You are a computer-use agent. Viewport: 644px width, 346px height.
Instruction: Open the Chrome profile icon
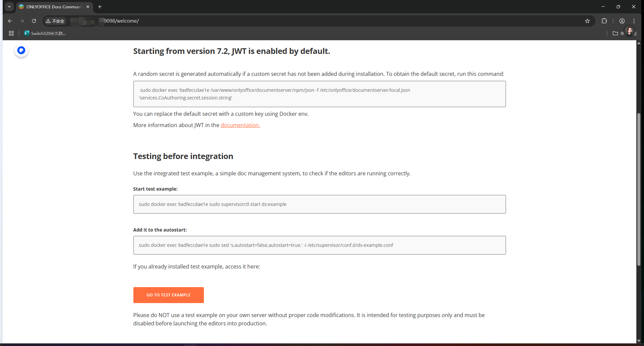click(622, 21)
